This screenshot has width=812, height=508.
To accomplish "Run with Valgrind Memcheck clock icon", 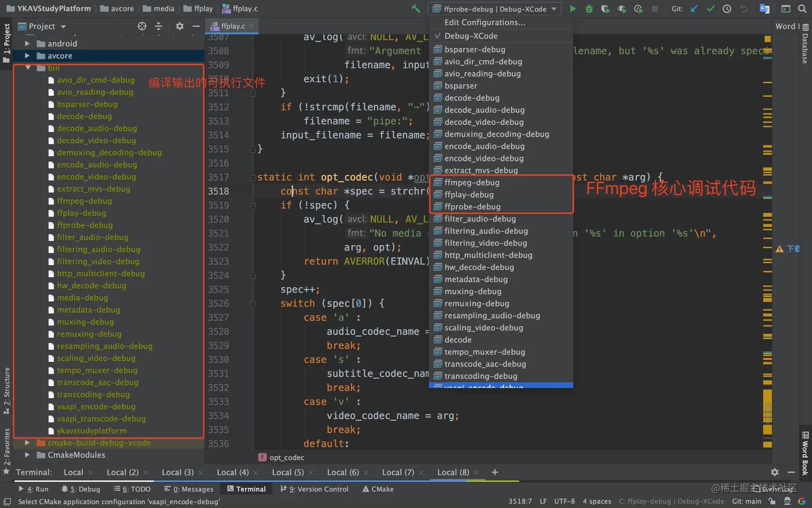I will coord(639,9).
